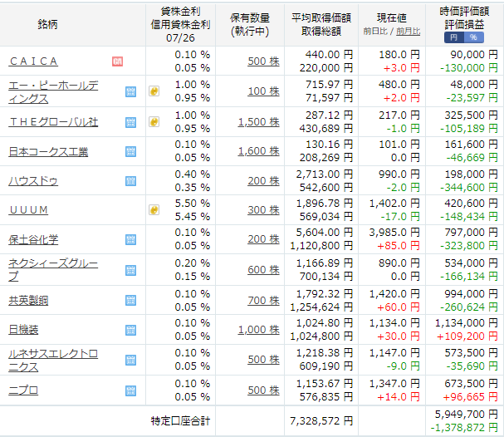Image resolution: width=504 pixels, height=437 pixels.
Task: Switch valuation display to %
Action: click(474, 37)
